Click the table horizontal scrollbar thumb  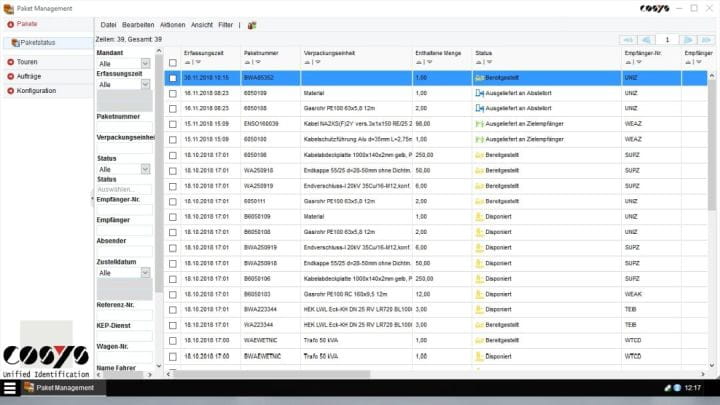[x=271, y=374]
